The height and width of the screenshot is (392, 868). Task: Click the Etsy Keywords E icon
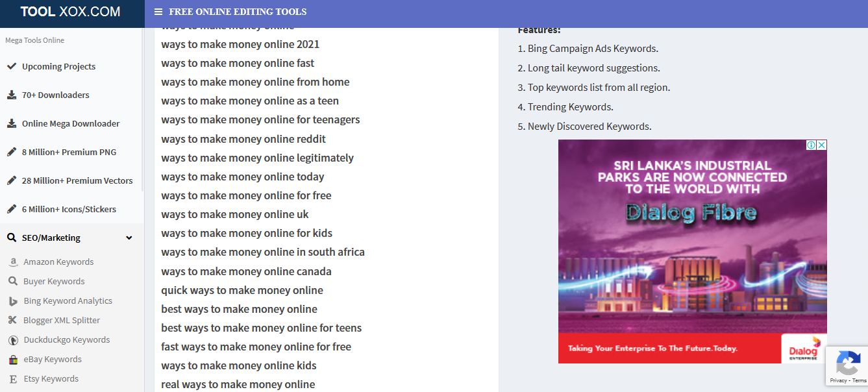click(x=12, y=379)
